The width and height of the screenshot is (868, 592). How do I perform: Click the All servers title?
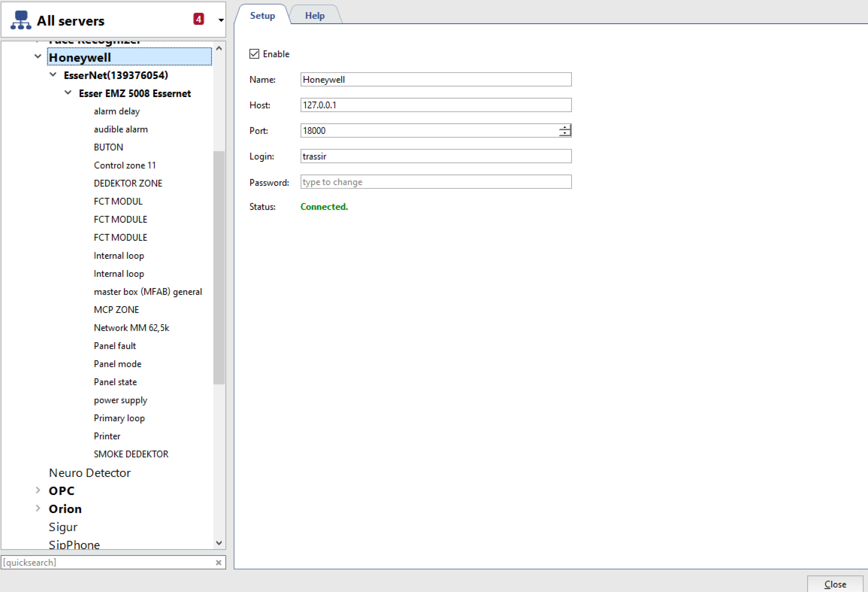pos(71,20)
